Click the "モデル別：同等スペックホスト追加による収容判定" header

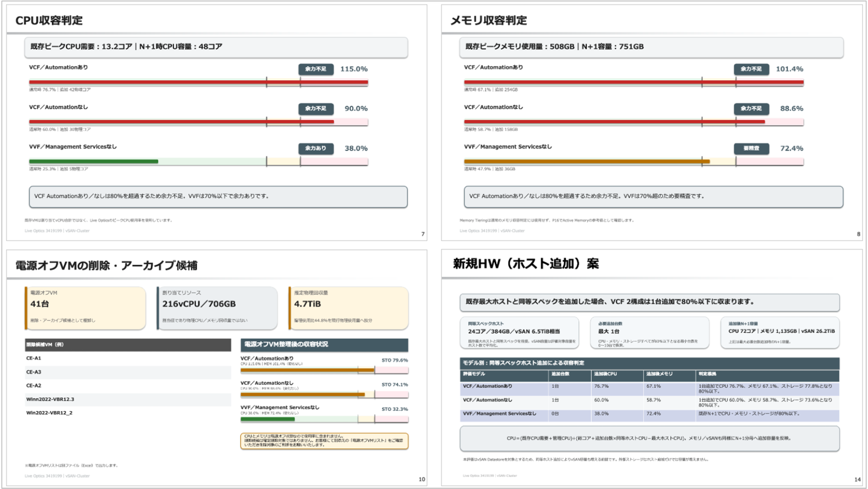pos(649,363)
